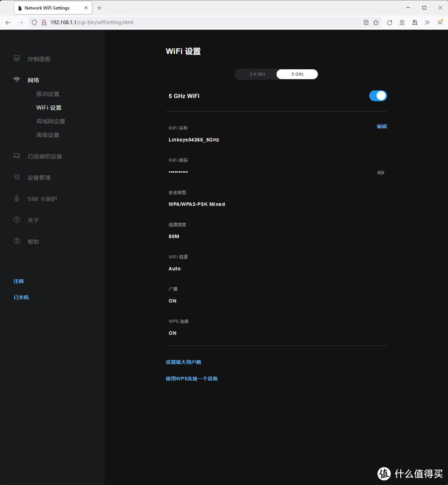
Task: Click the 编辑 edit link
Action: pyautogui.click(x=382, y=126)
